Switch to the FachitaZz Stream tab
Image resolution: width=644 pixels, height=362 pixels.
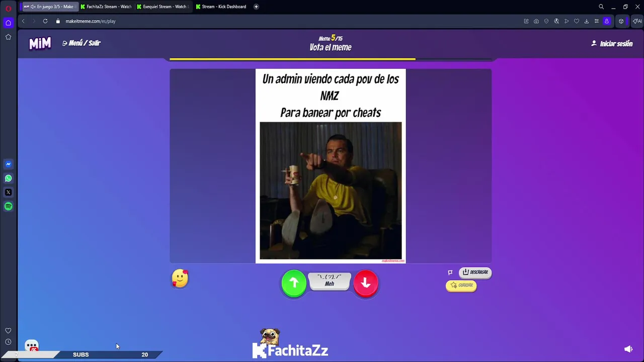pyautogui.click(x=106, y=7)
